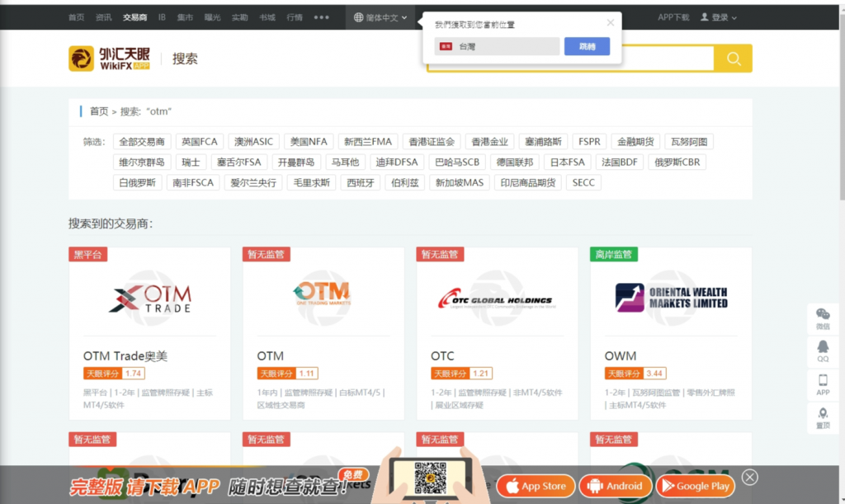Open the Oriental Wealth Markets logo
Image resolution: width=845 pixels, height=504 pixels.
click(x=671, y=298)
